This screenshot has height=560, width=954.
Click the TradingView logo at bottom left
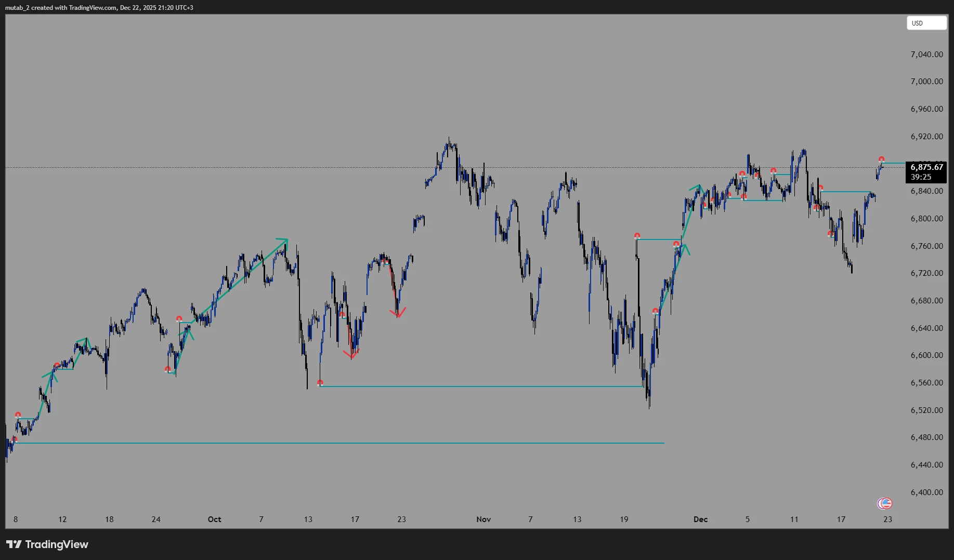[x=47, y=544]
